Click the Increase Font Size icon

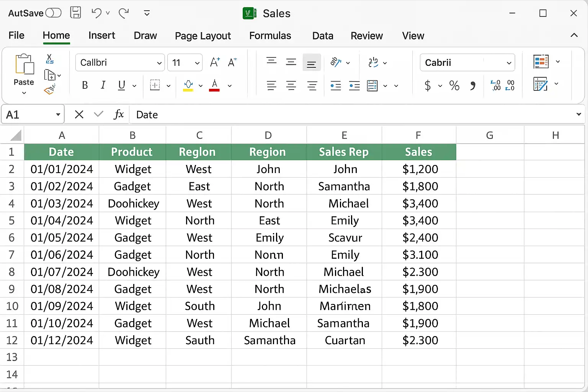(215, 62)
